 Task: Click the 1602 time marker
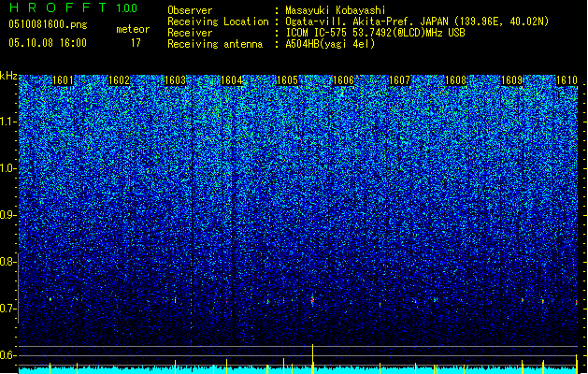tap(119, 80)
